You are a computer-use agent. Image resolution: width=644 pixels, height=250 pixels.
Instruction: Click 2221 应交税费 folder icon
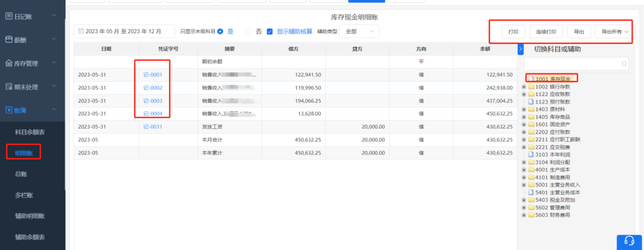pos(531,146)
